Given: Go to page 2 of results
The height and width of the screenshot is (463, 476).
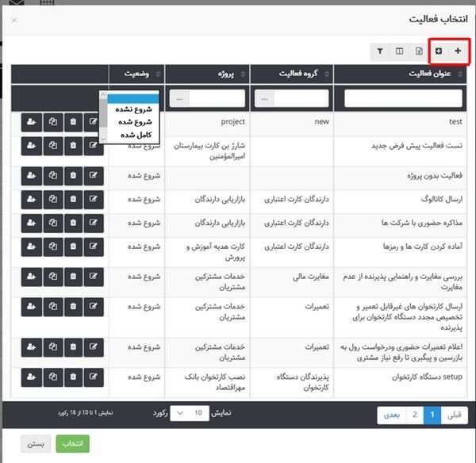Looking at the screenshot, I should pyautogui.click(x=415, y=414).
